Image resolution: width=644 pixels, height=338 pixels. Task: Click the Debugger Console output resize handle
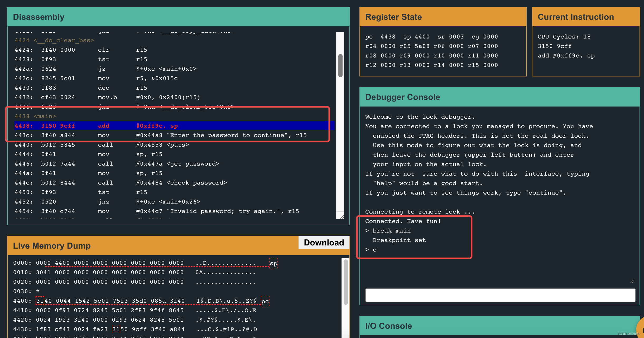(632, 281)
